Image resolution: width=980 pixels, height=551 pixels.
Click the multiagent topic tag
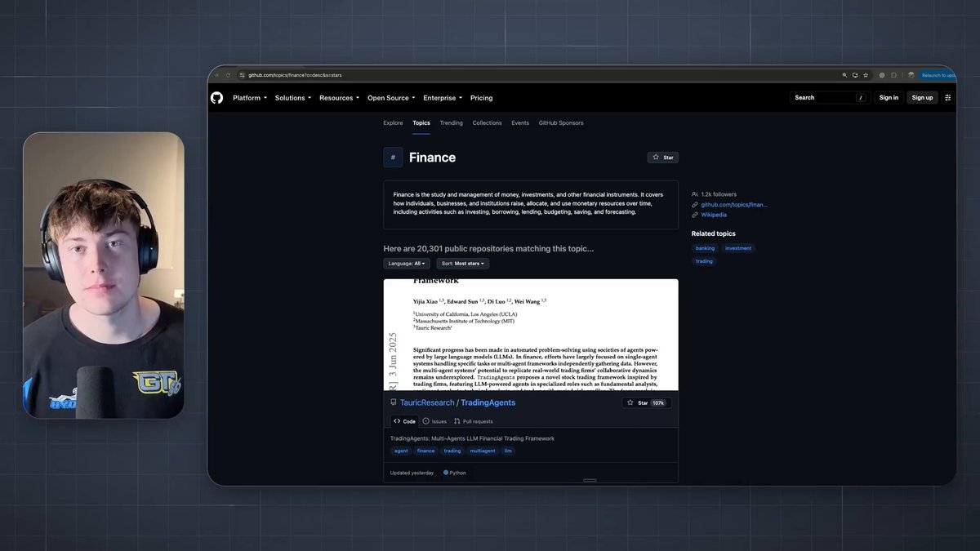pos(483,451)
